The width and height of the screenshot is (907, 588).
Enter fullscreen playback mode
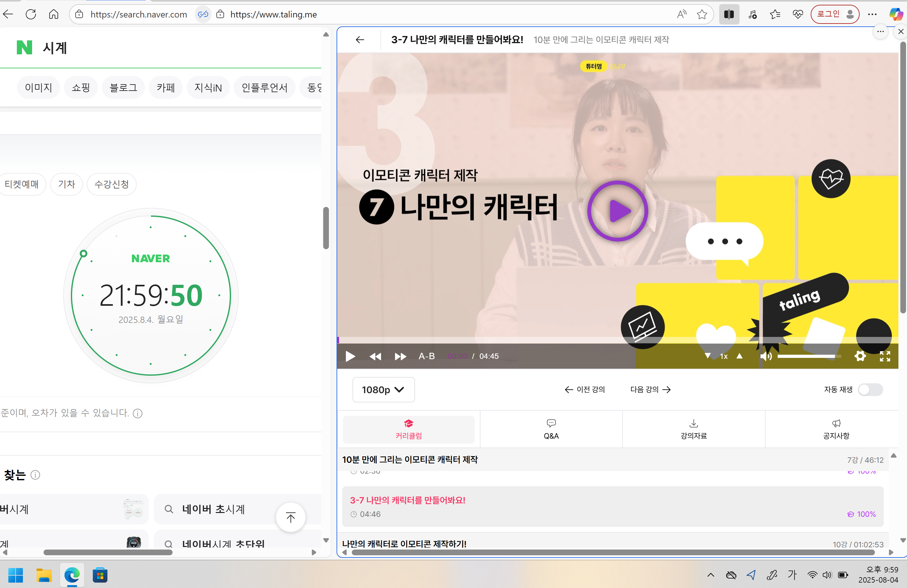click(x=885, y=356)
